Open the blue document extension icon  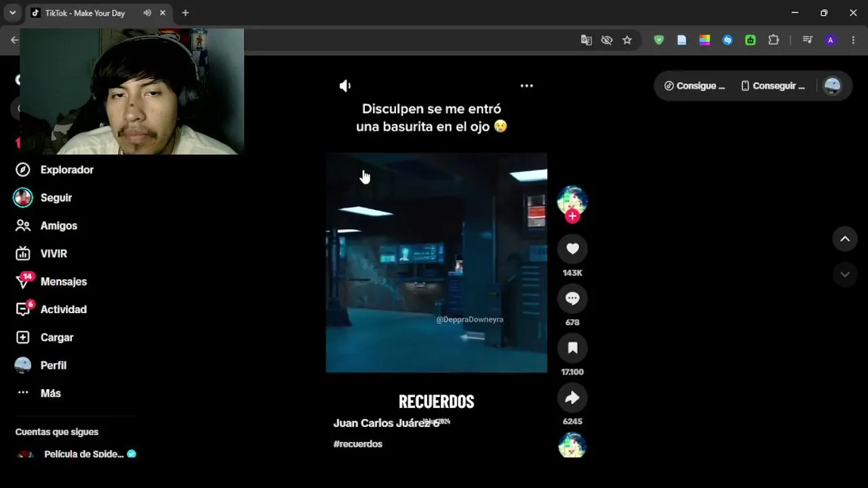click(x=682, y=40)
